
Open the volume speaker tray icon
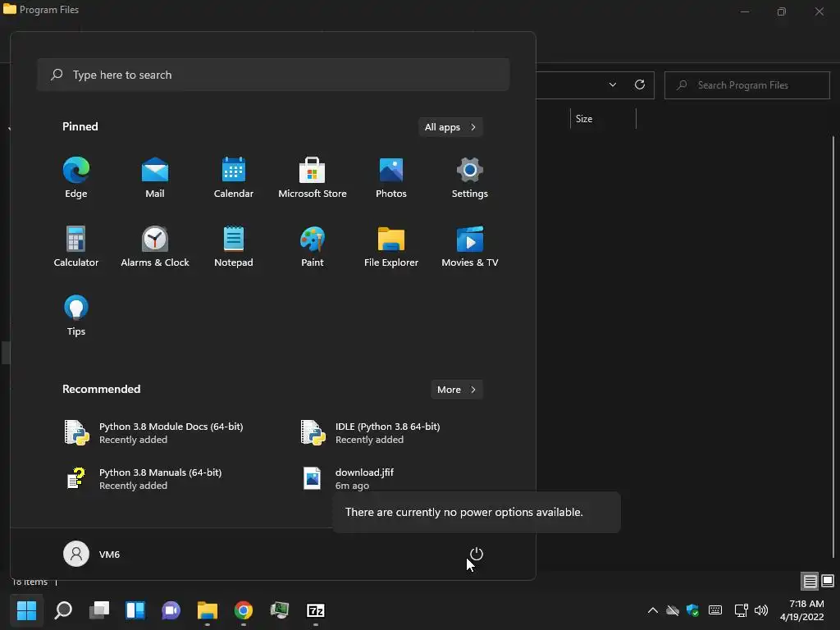[x=760, y=610]
